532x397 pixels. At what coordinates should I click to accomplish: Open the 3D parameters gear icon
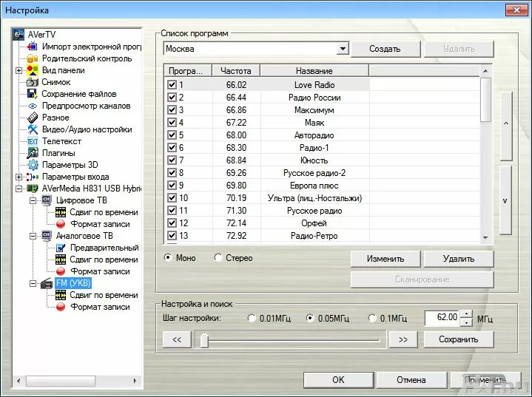pyautogui.click(x=33, y=165)
